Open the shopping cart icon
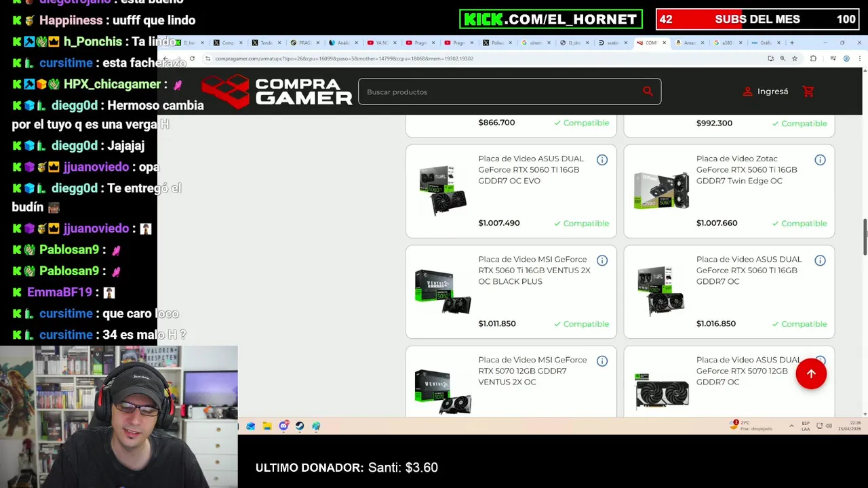Image resolution: width=868 pixels, height=488 pixels. [x=808, y=91]
